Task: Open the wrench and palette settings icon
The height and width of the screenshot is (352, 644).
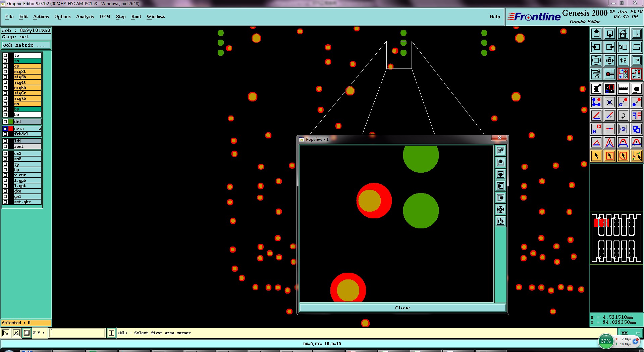Action: pyautogui.click(x=596, y=74)
